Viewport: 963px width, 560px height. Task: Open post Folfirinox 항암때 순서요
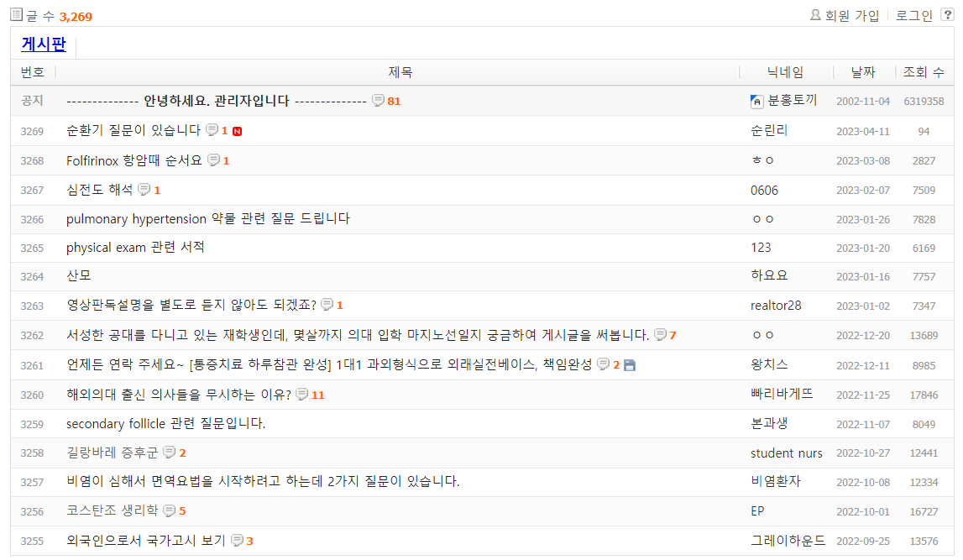coord(133,160)
